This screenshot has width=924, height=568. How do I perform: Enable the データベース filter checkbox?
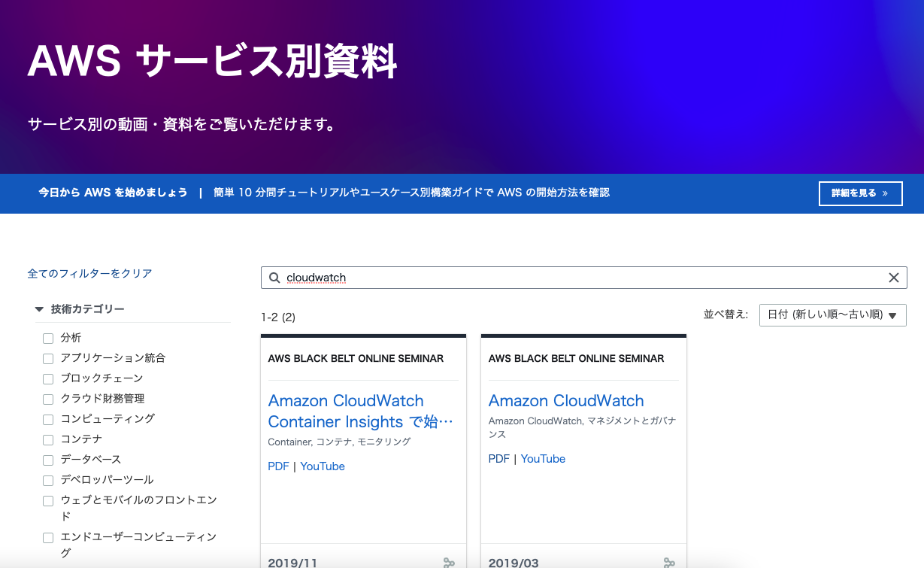click(x=48, y=460)
